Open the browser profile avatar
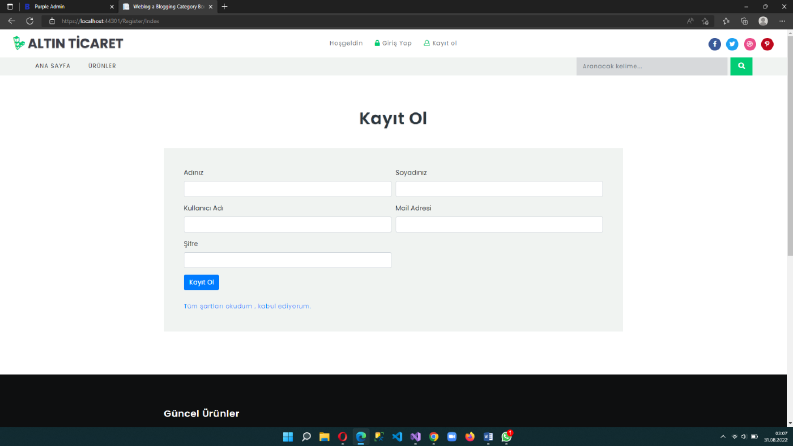The height and width of the screenshot is (446, 793). [763, 21]
